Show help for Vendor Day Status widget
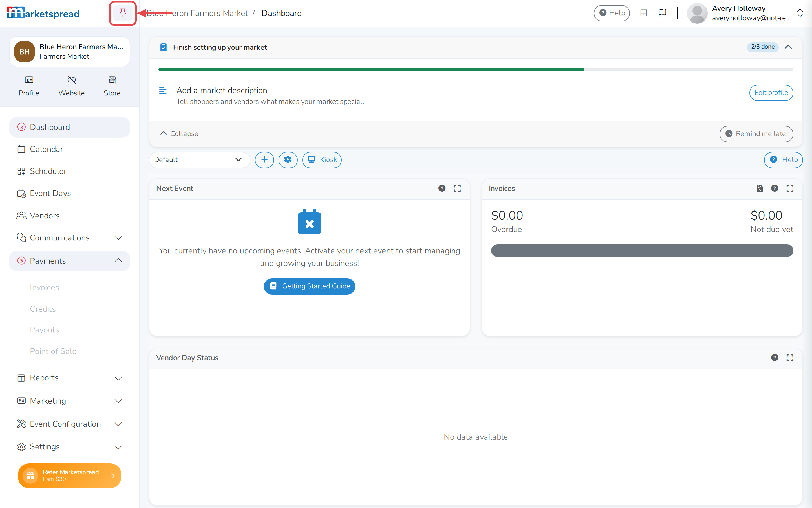The height and width of the screenshot is (508, 812). pyautogui.click(x=775, y=358)
